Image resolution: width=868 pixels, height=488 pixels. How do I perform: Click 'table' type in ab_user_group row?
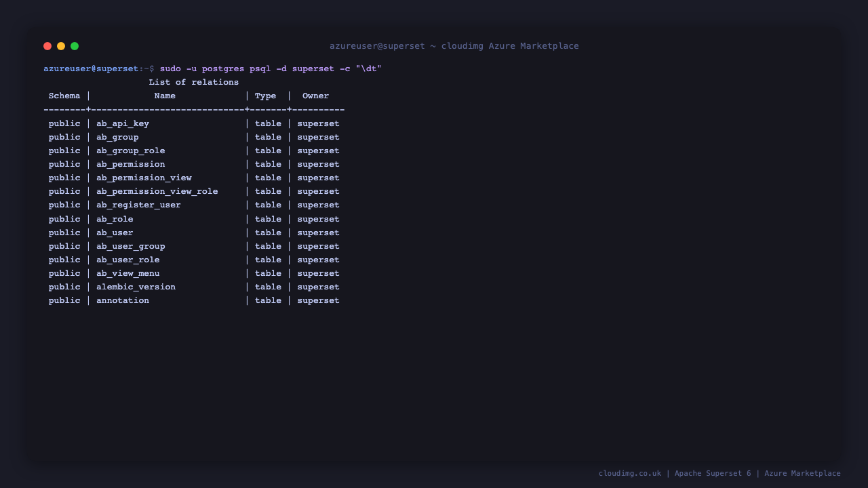point(268,246)
